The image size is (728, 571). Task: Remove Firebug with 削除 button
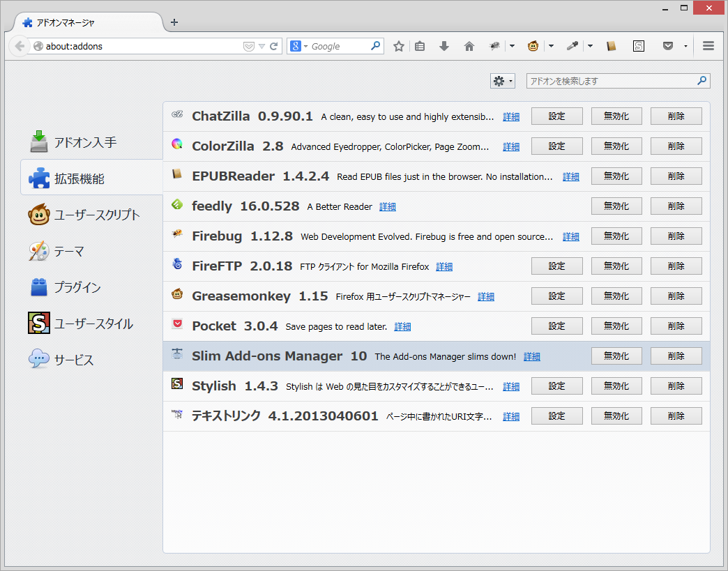click(676, 236)
